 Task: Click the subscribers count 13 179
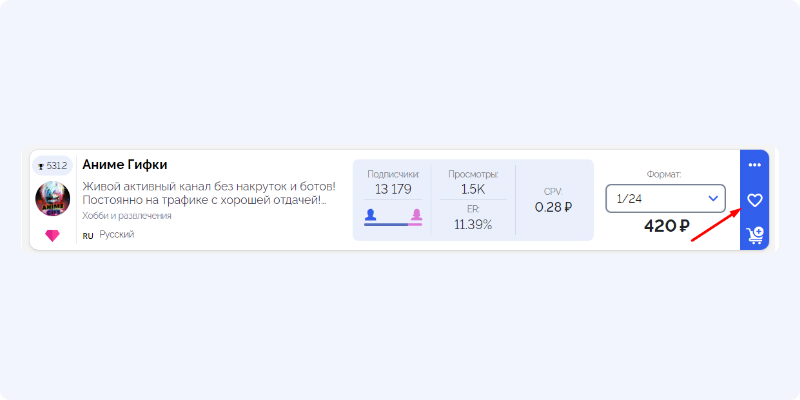[393, 189]
